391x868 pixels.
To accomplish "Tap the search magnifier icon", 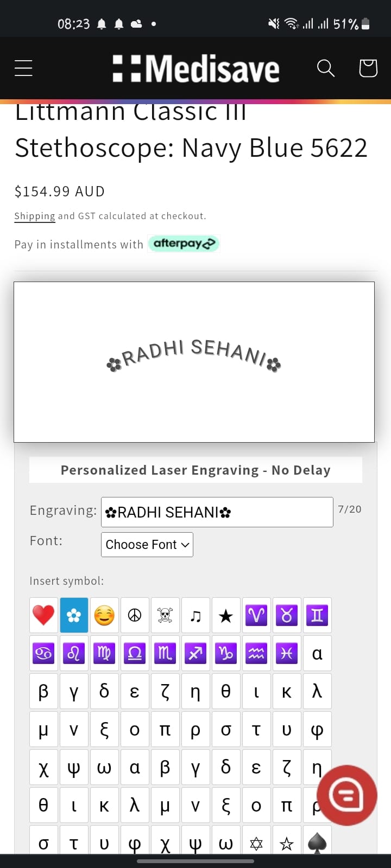I will click(326, 68).
